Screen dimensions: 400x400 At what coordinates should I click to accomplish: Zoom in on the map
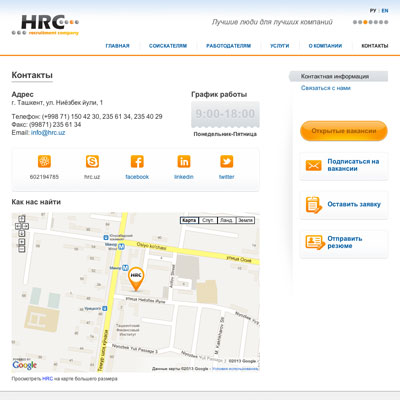[22, 242]
